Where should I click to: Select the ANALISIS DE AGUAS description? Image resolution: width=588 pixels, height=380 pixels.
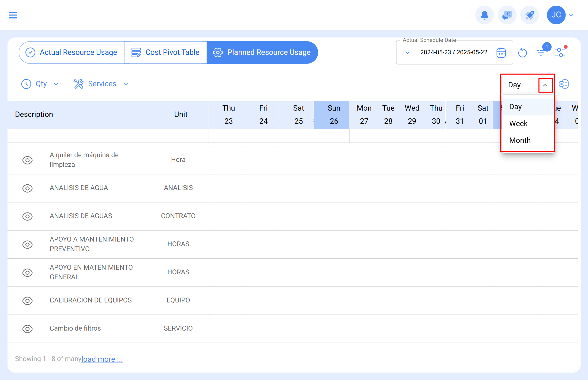pyautogui.click(x=81, y=216)
